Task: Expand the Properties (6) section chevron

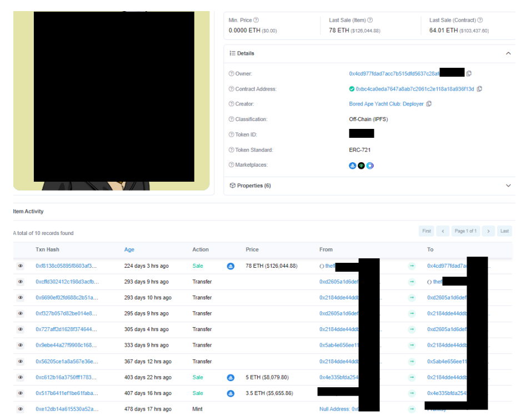Action: [x=508, y=186]
